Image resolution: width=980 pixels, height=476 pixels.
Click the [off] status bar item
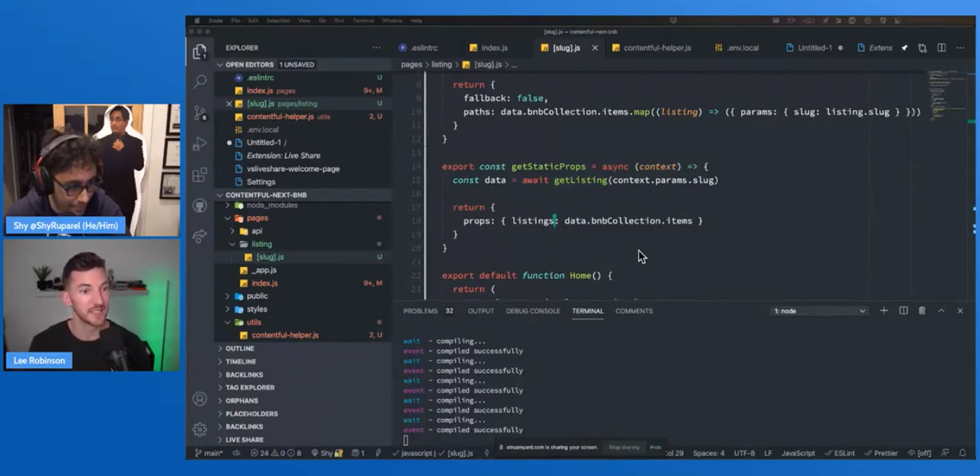[920, 453]
